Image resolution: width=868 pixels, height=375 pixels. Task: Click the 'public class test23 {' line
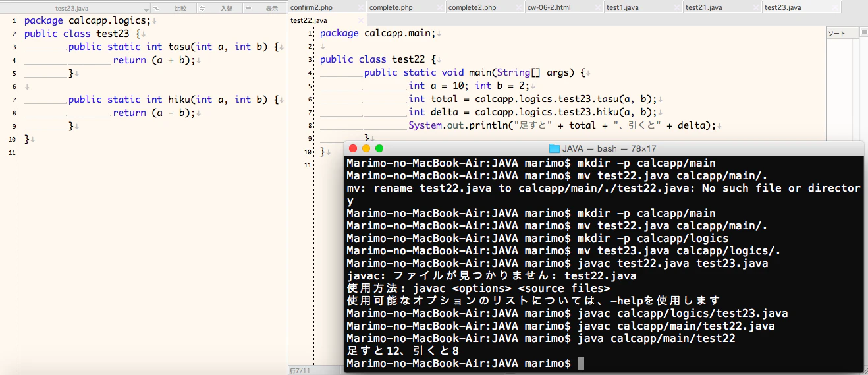click(x=82, y=34)
